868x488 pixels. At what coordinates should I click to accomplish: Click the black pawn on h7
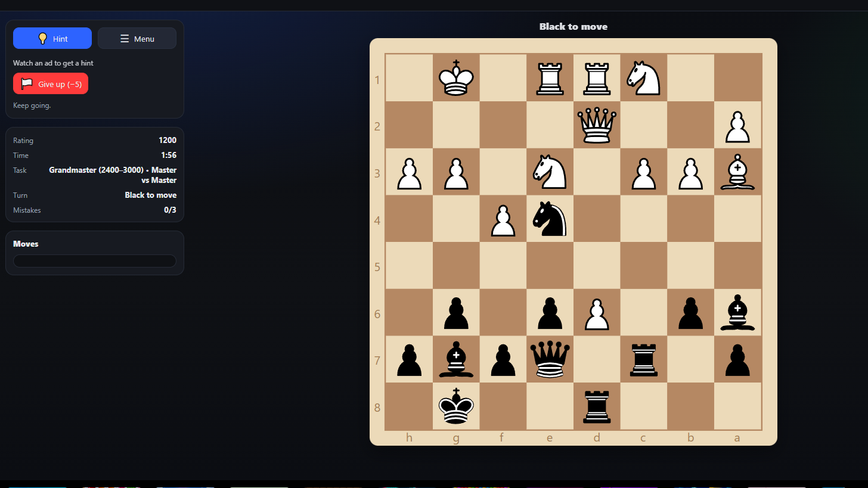pos(409,360)
